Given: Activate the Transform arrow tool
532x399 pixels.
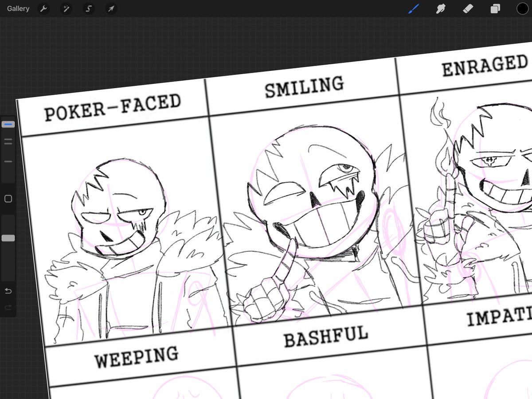Looking at the screenshot, I should point(111,8).
